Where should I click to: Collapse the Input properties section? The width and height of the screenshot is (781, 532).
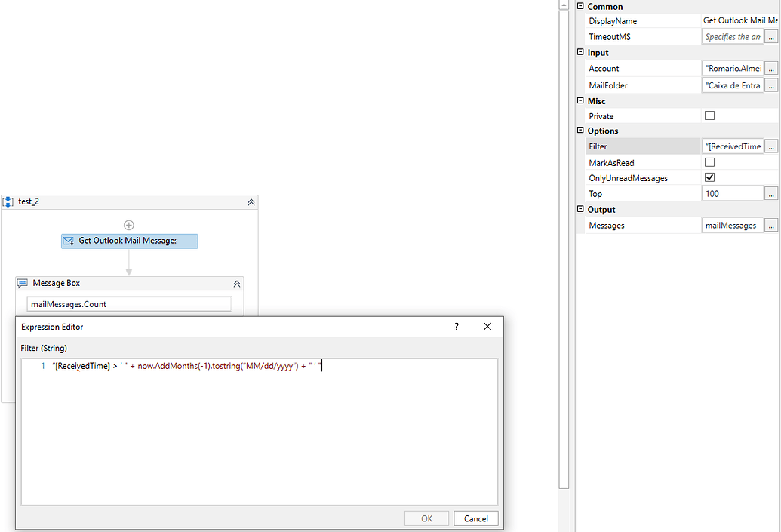tap(580, 52)
